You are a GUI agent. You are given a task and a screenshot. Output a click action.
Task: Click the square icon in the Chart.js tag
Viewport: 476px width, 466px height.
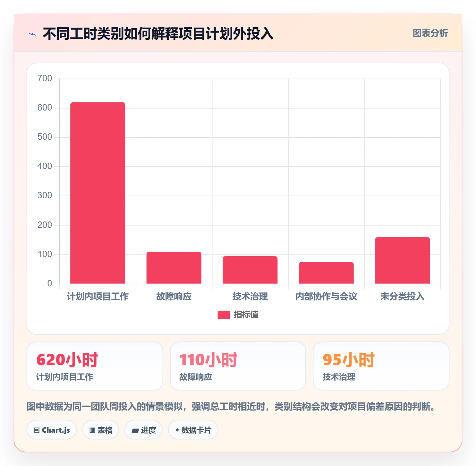pyautogui.click(x=37, y=430)
